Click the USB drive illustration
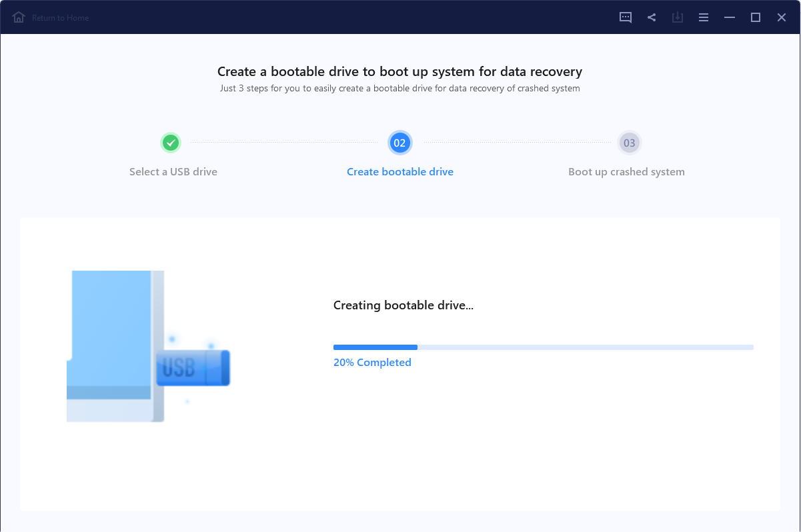Image resolution: width=801 pixels, height=532 pixels. coord(147,345)
